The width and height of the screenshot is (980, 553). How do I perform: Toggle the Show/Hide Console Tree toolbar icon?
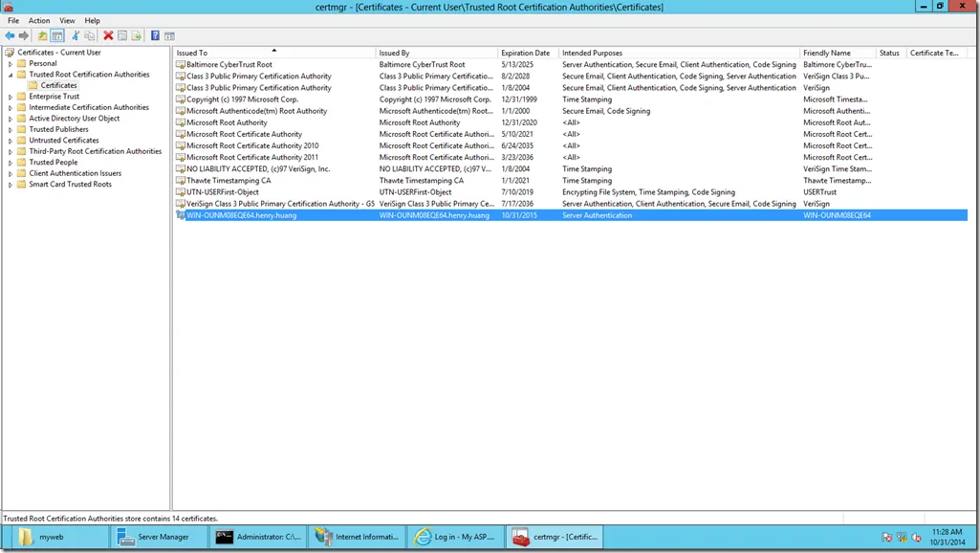tap(56, 35)
